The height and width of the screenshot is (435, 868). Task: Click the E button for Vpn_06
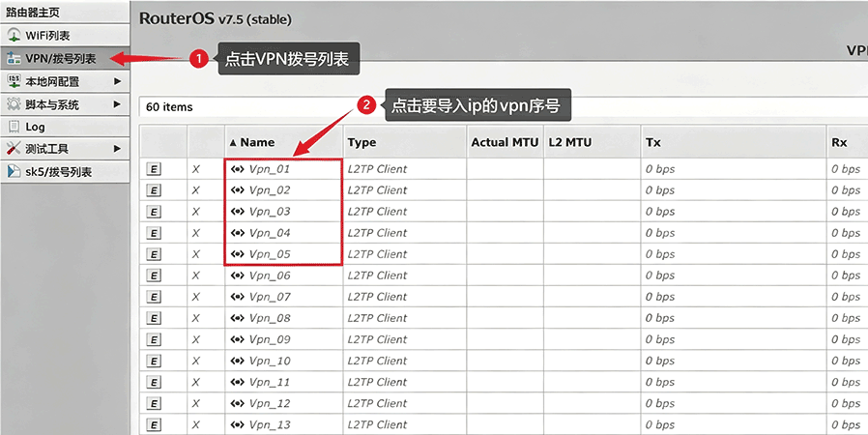click(x=154, y=275)
